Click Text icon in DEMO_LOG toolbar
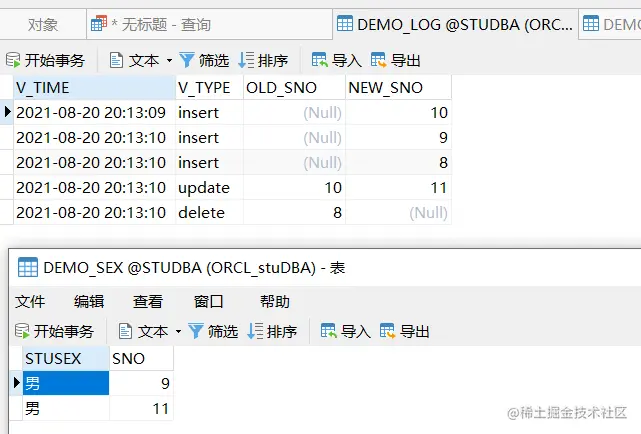 pos(117,60)
